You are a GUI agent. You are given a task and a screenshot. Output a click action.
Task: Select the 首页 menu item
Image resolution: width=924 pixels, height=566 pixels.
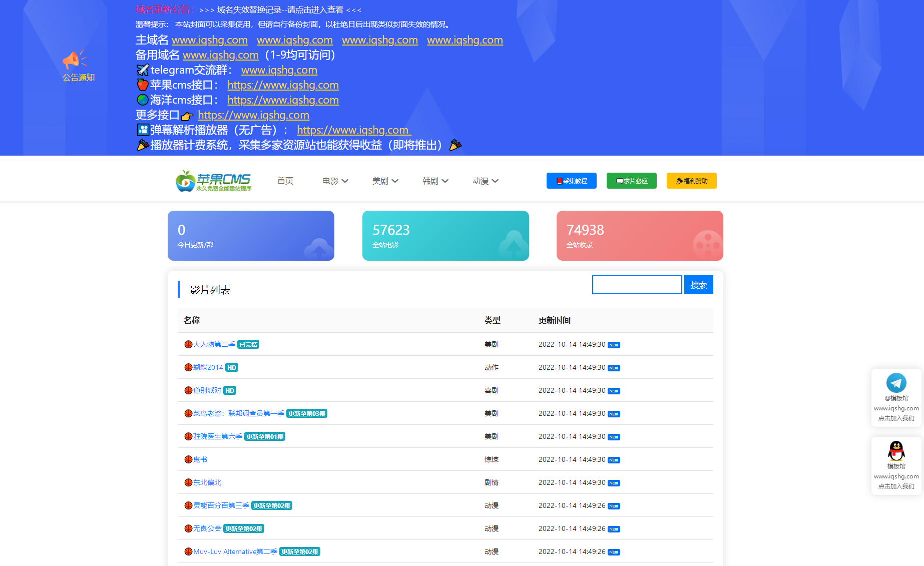click(285, 181)
